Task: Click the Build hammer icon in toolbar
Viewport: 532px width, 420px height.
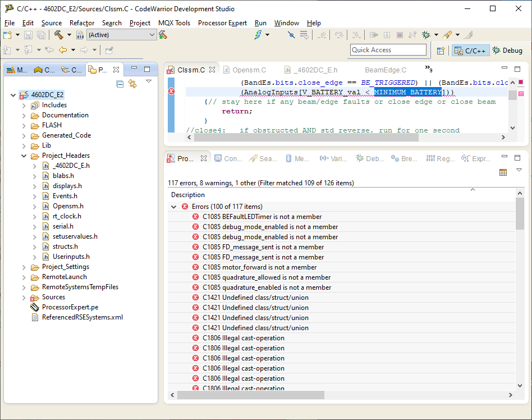Action: coord(58,35)
